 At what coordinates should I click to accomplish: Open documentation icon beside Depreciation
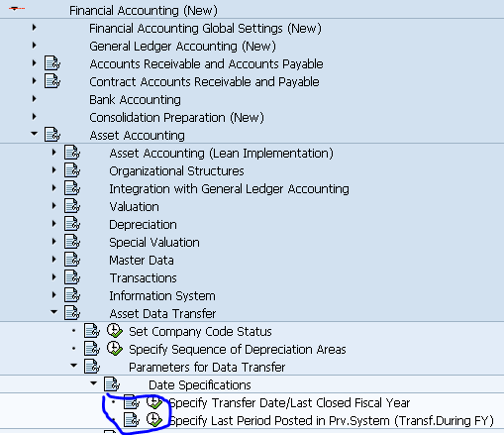pyautogui.click(x=72, y=224)
